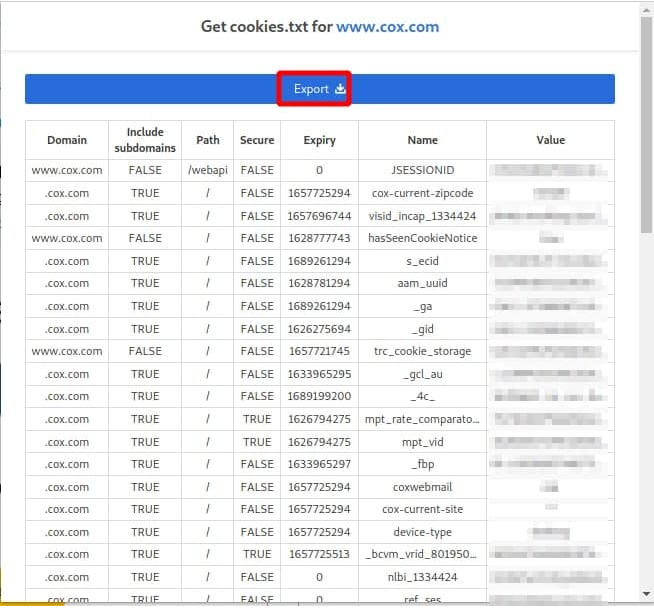Click the Name column header
654x608 pixels.
[423, 140]
